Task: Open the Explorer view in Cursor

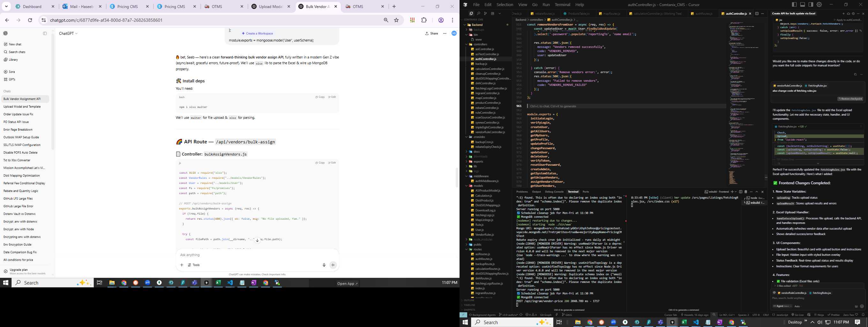Action: [x=471, y=13]
